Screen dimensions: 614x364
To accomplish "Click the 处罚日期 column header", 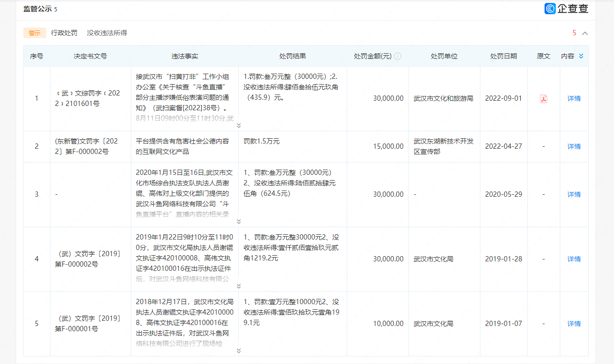I will (x=503, y=56).
